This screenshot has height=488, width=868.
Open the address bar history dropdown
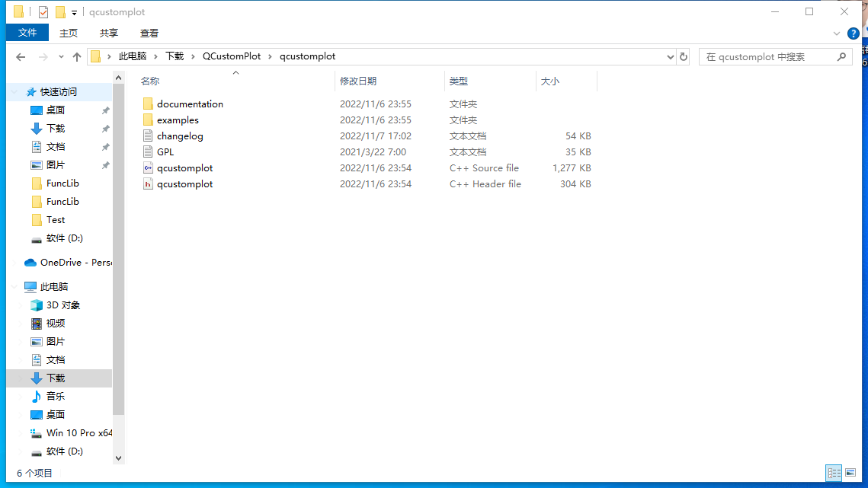click(671, 57)
